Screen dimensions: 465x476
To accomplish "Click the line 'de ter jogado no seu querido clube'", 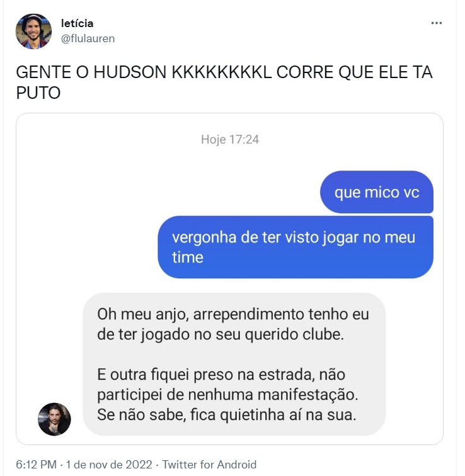I will tap(221, 334).
